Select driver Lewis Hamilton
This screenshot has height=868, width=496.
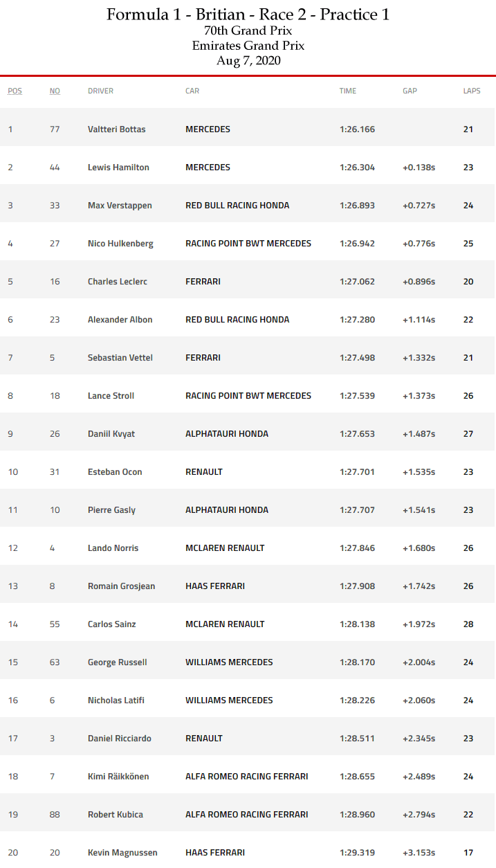coord(118,168)
